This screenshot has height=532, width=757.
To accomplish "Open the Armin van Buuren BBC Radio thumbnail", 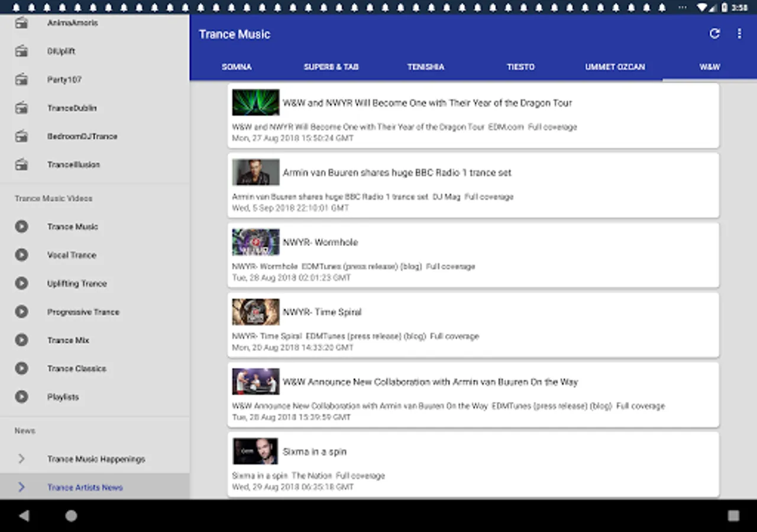I will point(255,172).
